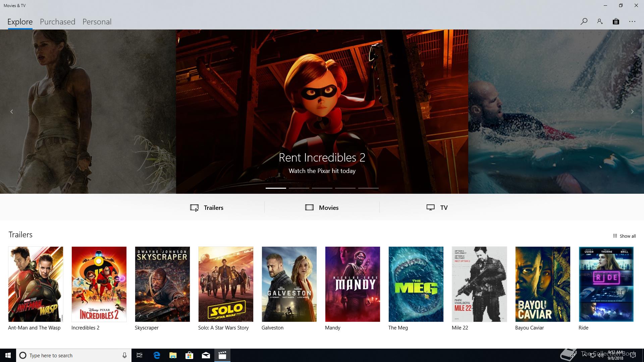
Task: Click the 'Skyscraper' title text
Action: pyautogui.click(x=147, y=328)
